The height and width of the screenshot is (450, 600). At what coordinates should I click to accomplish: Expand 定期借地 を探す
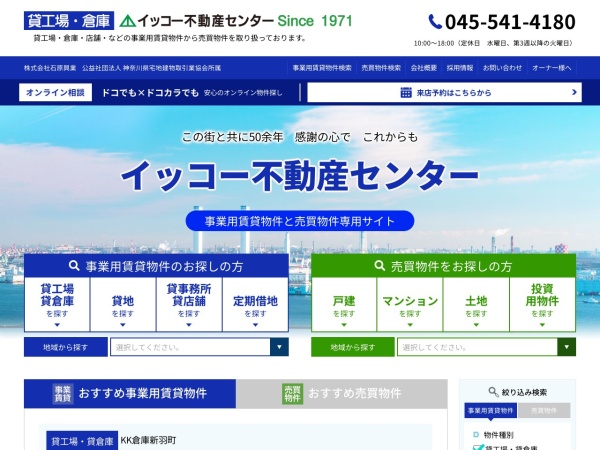[255, 304]
